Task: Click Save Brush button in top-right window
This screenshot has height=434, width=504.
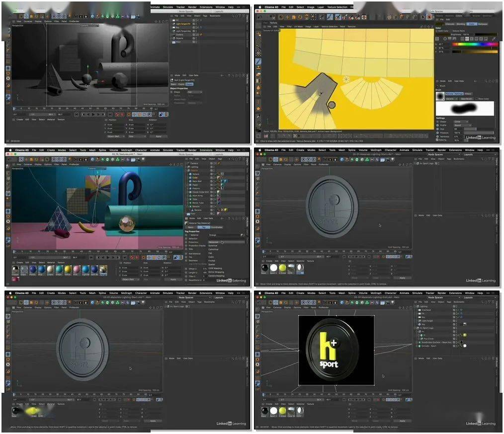Action: (x=466, y=98)
